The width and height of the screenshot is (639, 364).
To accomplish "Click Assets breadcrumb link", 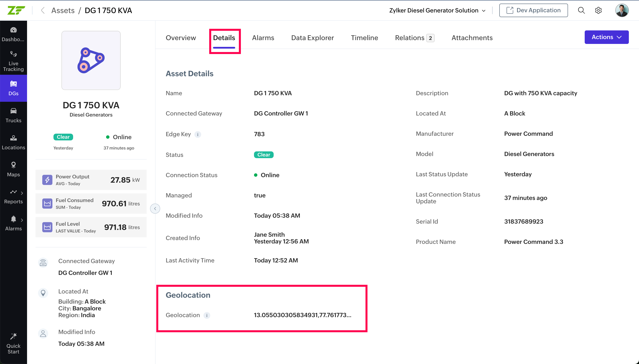I will (63, 10).
